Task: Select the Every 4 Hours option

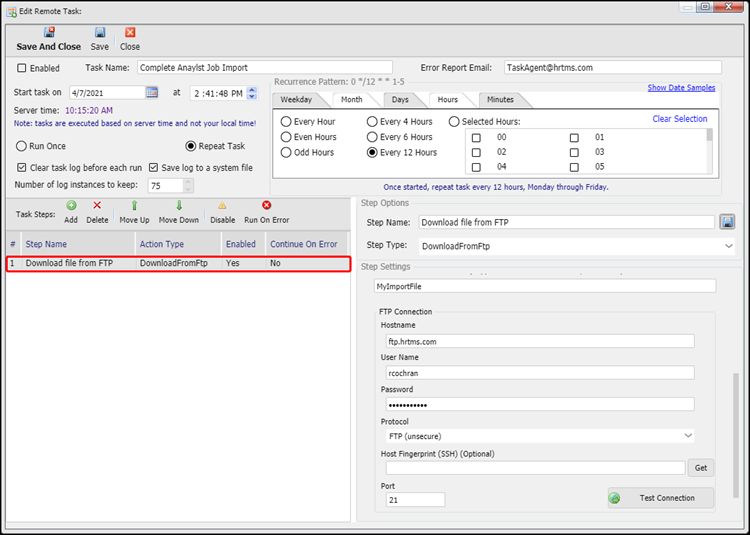Action: click(372, 121)
